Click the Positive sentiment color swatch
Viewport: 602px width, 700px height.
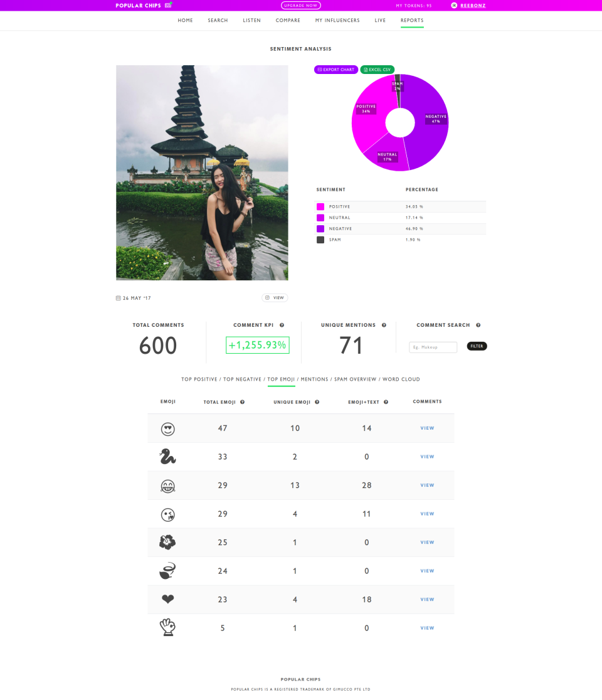(320, 207)
